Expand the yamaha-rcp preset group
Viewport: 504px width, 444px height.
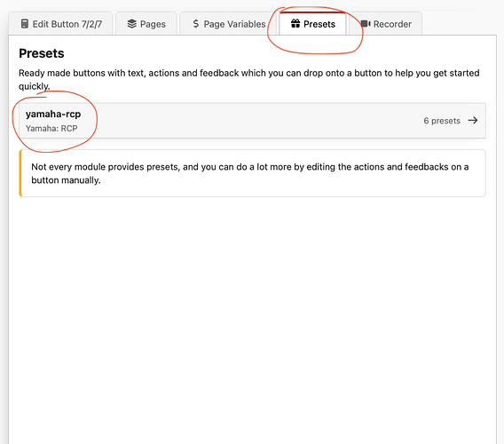[252, 121]
